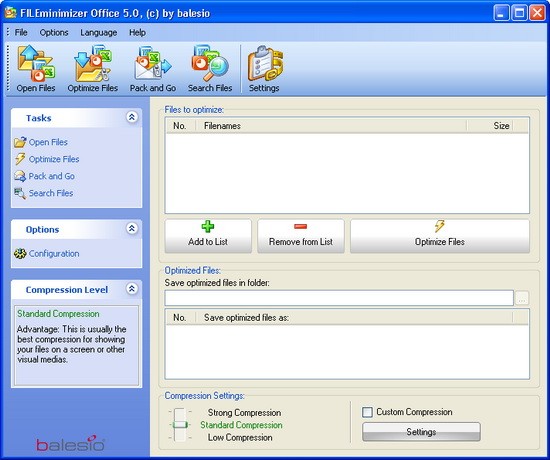Click the folder icon beside Open Files task
Viewport: 550px width, 460px height.
[x=20, y=142]
